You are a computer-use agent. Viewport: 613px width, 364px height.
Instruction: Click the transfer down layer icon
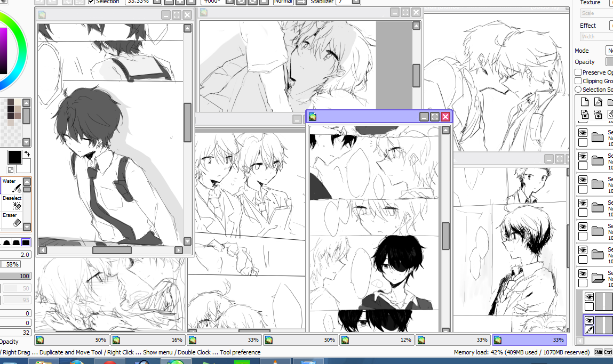click(585, 115)
